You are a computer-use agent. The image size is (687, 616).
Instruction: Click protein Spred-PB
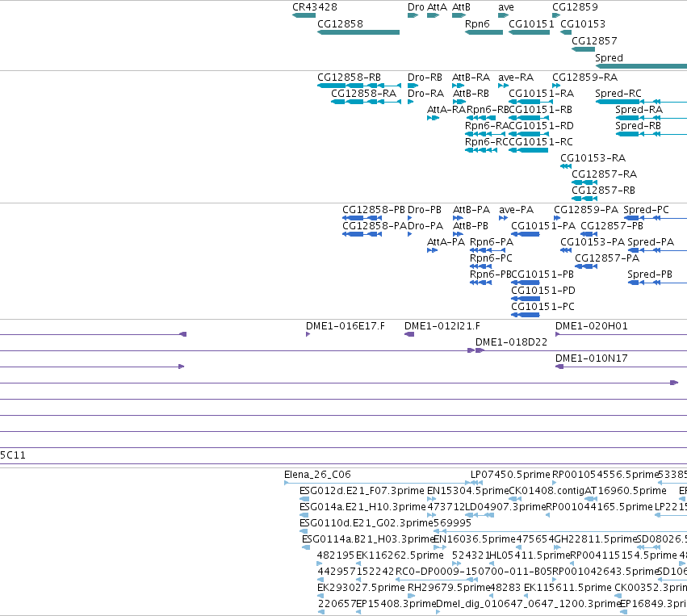point(657,283)
